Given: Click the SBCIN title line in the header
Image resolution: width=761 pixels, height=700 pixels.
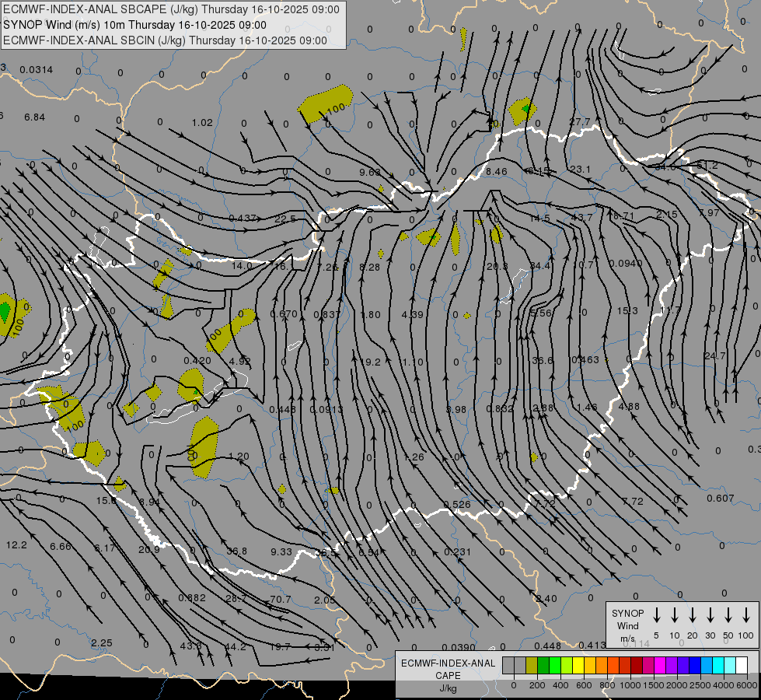Looking at the screenshot, I should click(x=165, y=40).
